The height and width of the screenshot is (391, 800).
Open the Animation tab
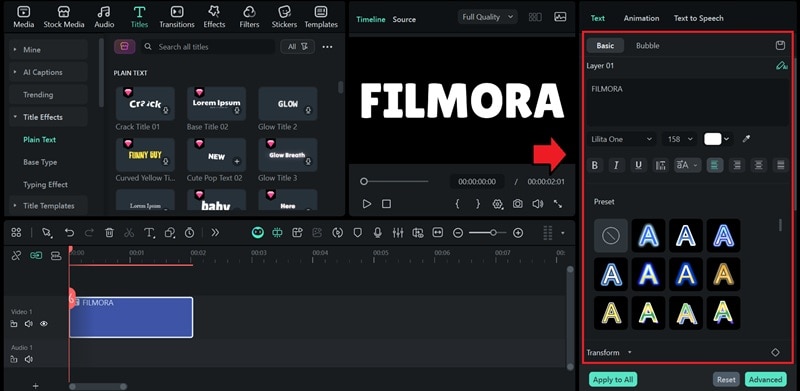(x=641, y=18)
